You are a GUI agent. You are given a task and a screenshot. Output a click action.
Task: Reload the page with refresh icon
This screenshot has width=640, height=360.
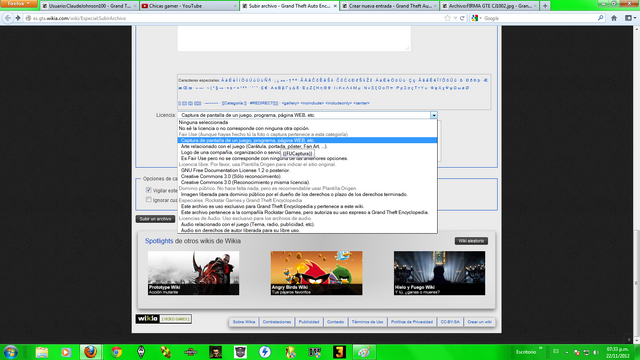tap(462, 18)
